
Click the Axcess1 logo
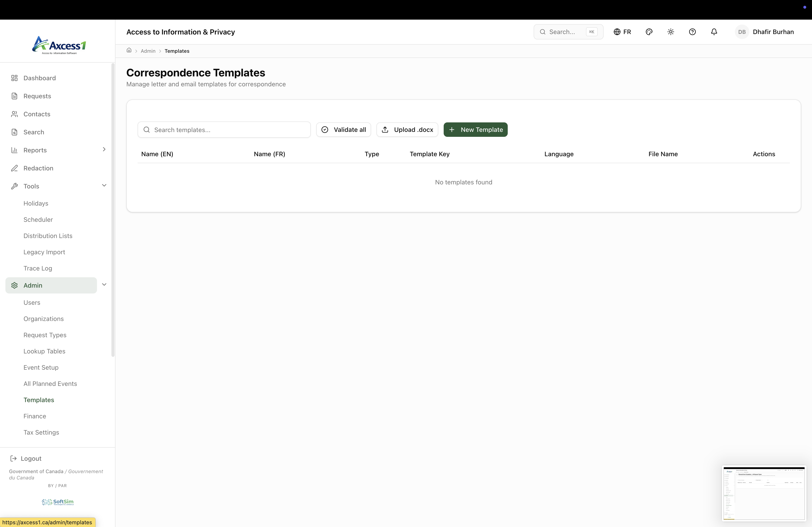pyautogui.click(x=59, y=45)
